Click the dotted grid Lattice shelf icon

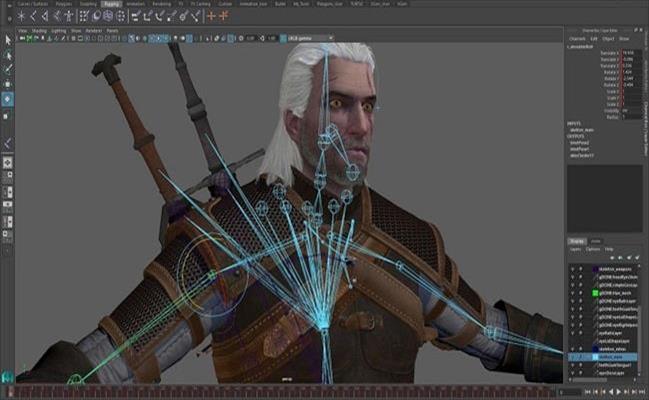pos(84,16)
